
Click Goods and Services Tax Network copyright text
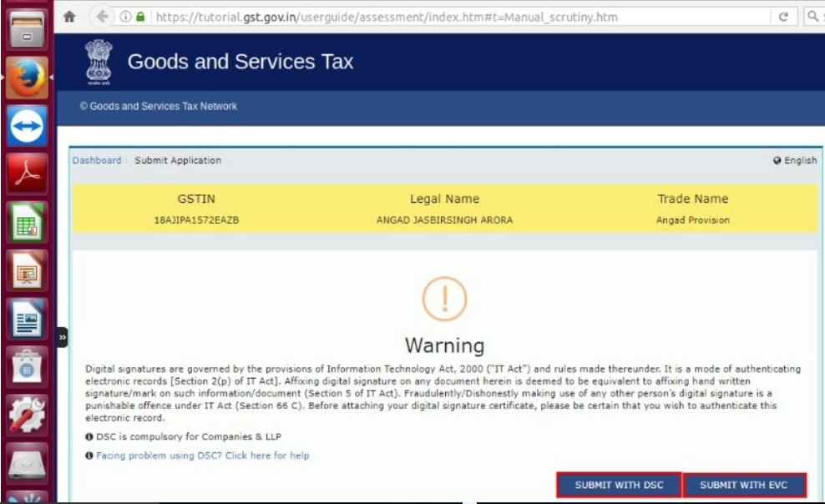159,106
